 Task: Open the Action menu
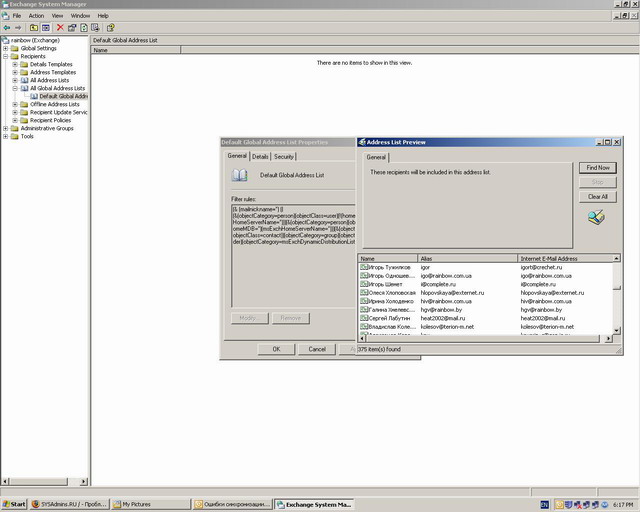(36, 16)
